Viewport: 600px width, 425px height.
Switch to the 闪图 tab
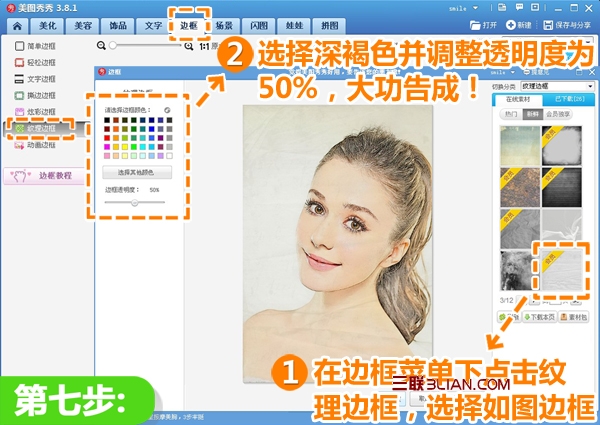(259, 26)
